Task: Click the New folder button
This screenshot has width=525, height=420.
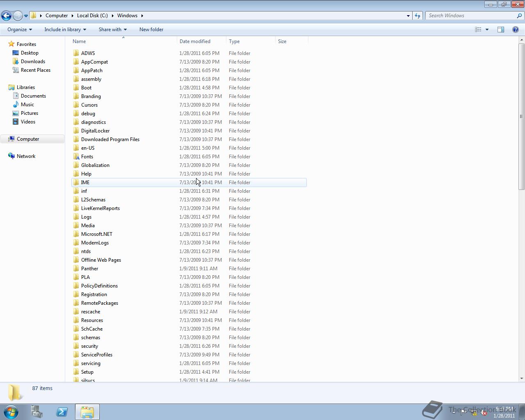Action: click(x=151, y=29)
